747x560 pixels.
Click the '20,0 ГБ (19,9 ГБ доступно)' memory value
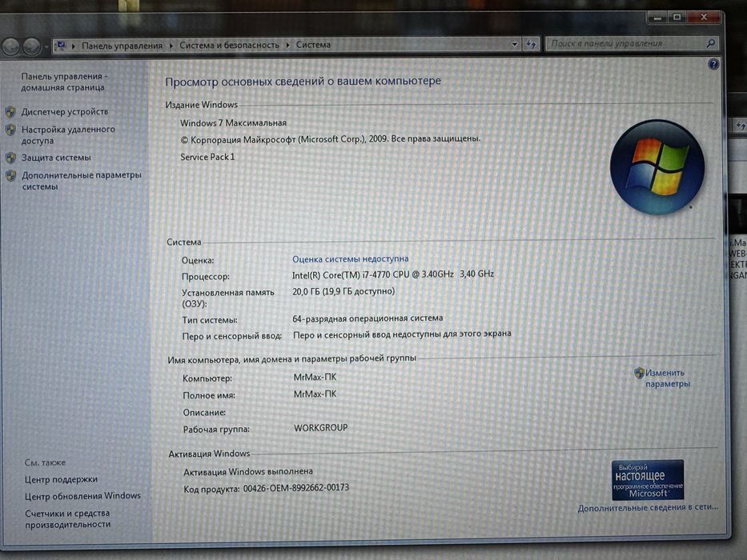(x=343, y=291)
